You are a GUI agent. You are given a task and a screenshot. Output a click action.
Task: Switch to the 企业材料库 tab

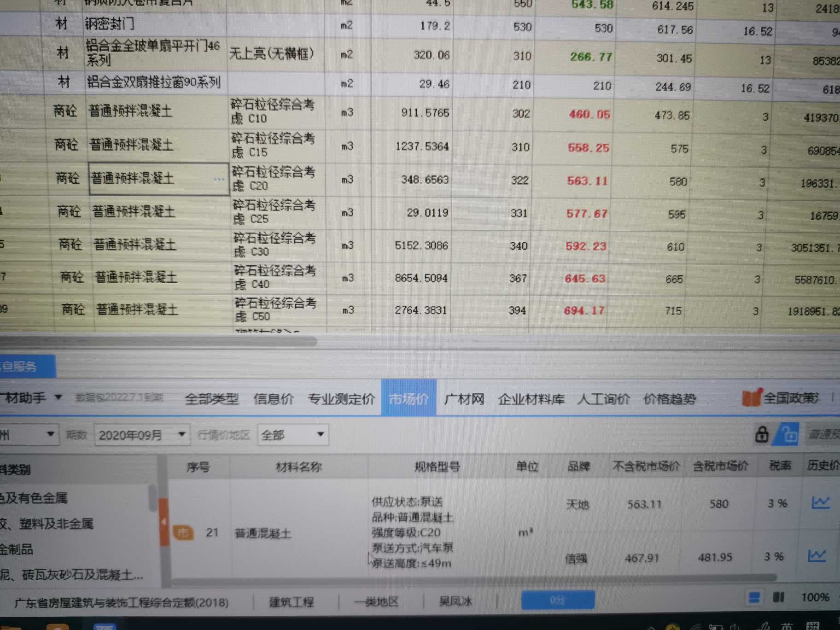click(531, 398)
